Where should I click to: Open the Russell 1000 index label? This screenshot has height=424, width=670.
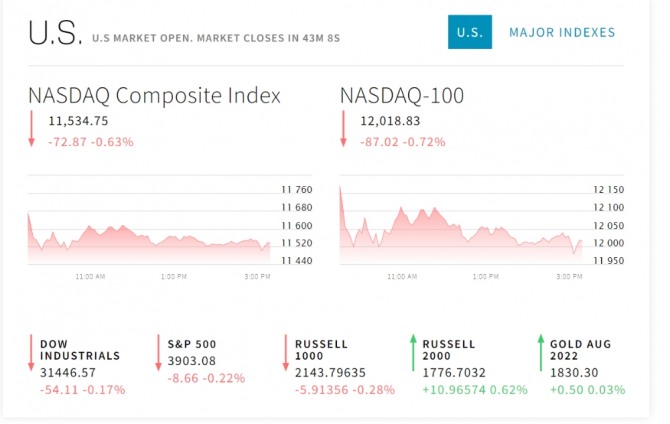[322, 349]
